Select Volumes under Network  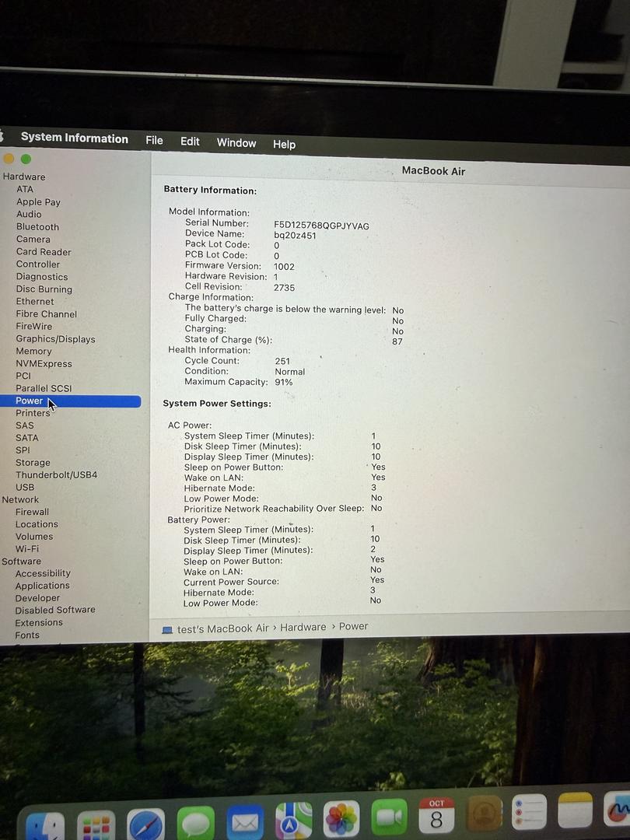(x=33, y=537)
